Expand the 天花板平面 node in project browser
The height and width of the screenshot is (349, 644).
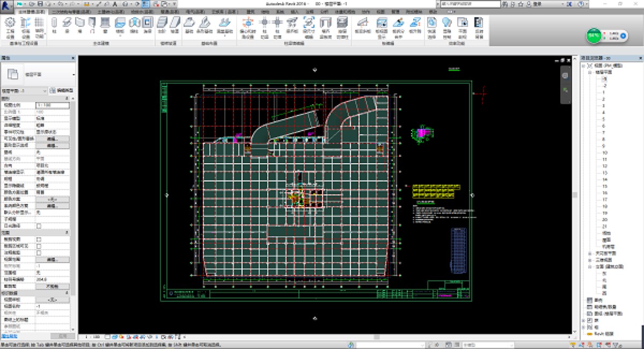point(590,253)
